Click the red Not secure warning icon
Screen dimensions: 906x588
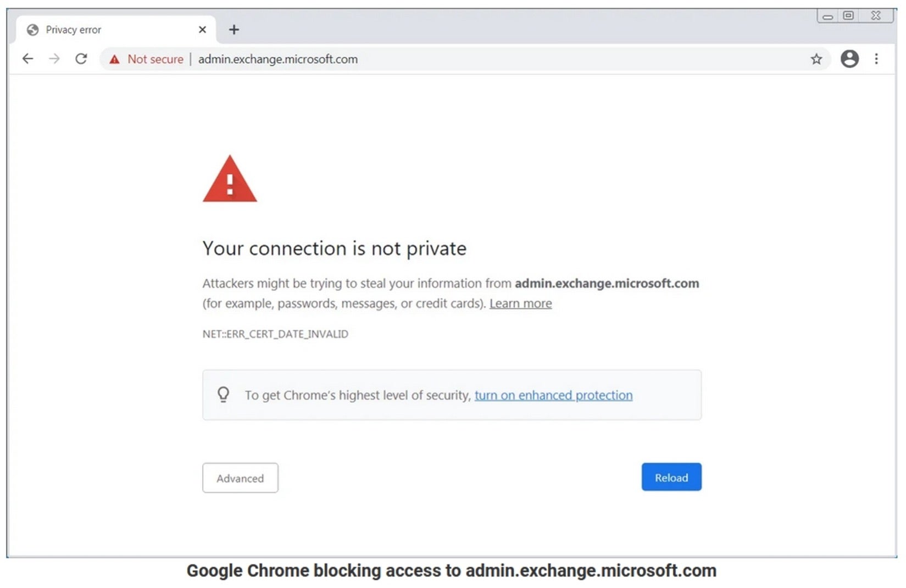click(114, 59)
